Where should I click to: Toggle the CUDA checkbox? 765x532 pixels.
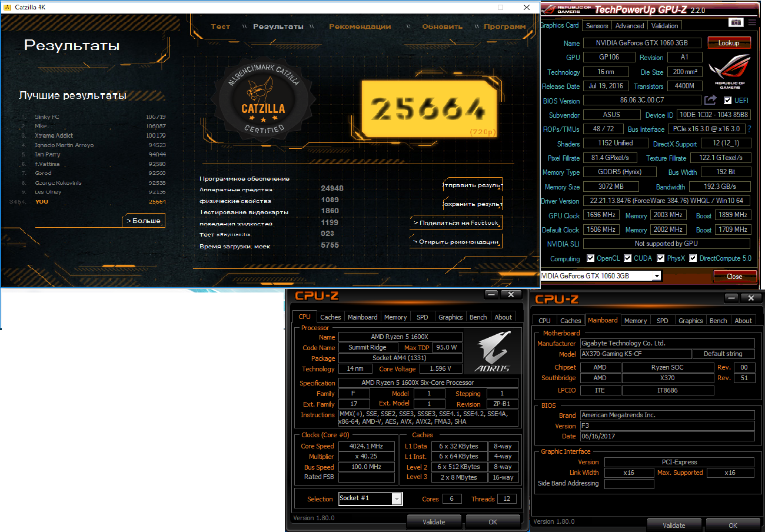628,258
